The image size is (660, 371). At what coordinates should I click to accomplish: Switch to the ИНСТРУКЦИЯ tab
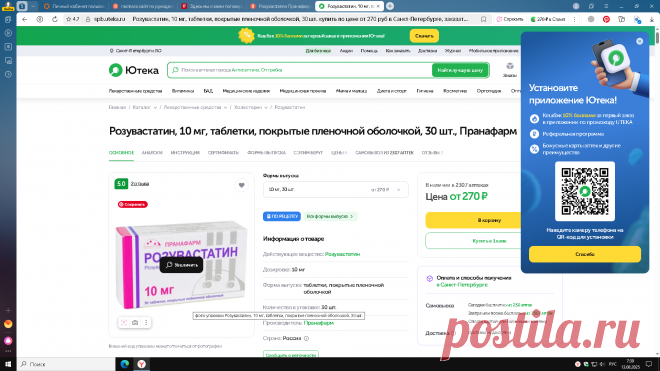click(x=185, y=153)
